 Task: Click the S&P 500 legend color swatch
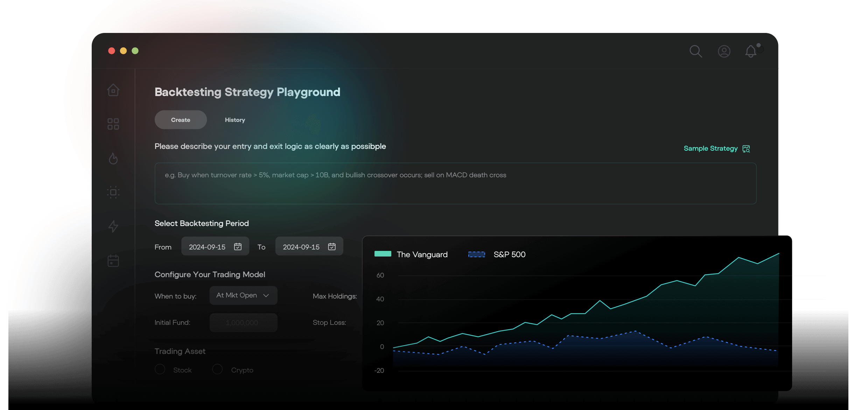tap(476, 254)
